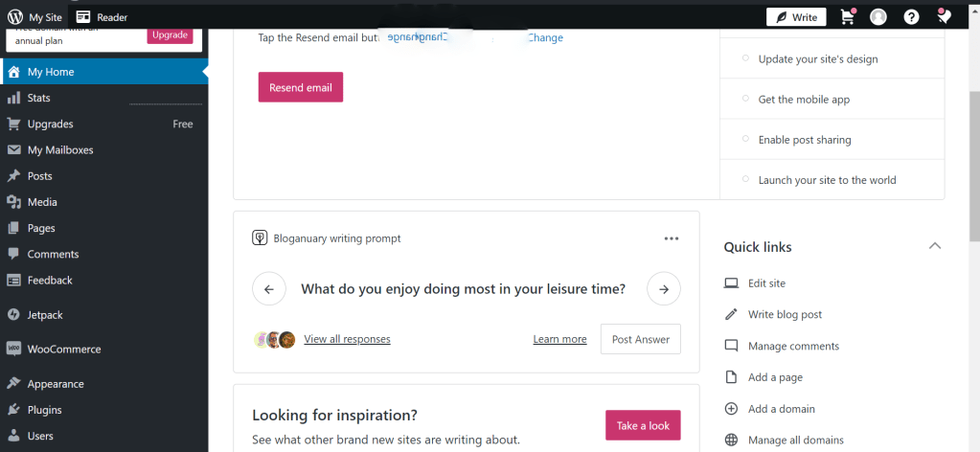Open Plugins in the sidebar menu
This screenshot has width=980, height=452.
tap(44, 410)
